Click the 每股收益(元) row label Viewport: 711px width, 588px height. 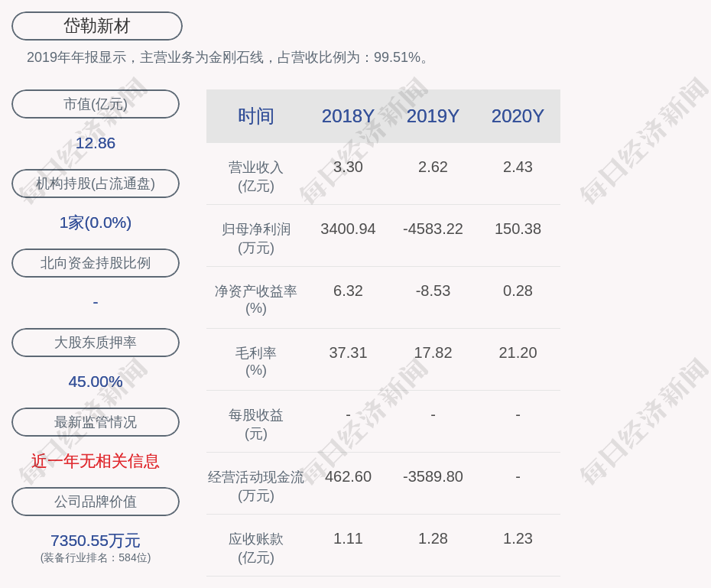256,424
